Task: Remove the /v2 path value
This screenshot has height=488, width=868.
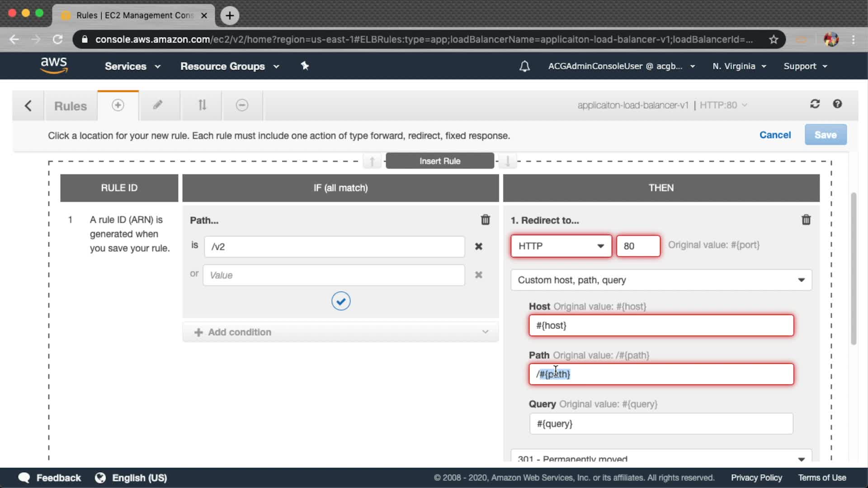Action: click(478, 247)
